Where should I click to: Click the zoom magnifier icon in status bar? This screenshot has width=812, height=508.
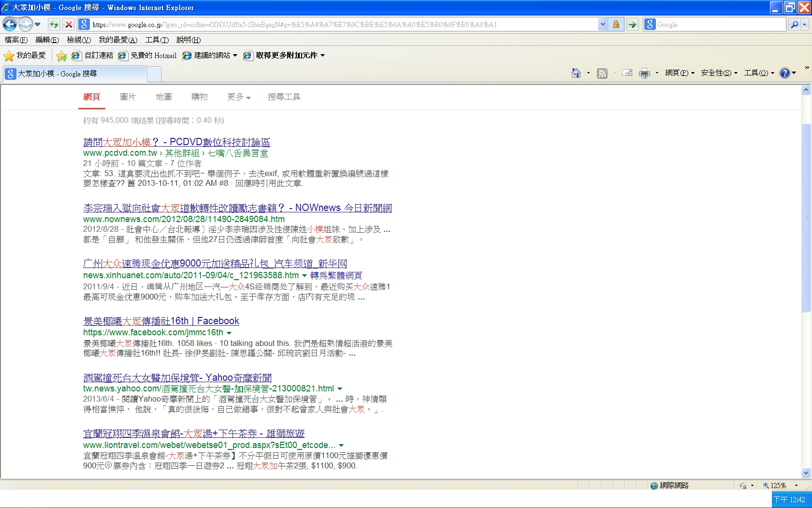tap(766, 485)
